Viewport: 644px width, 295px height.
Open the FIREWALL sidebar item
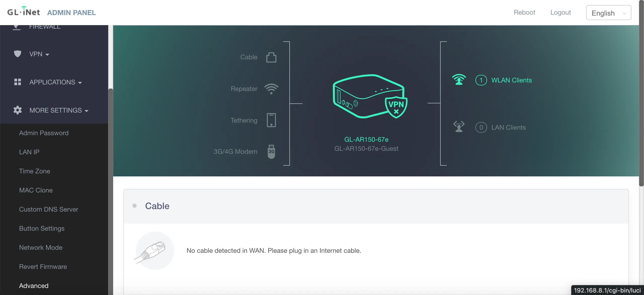pyautogui.click(x=45, y=27)
